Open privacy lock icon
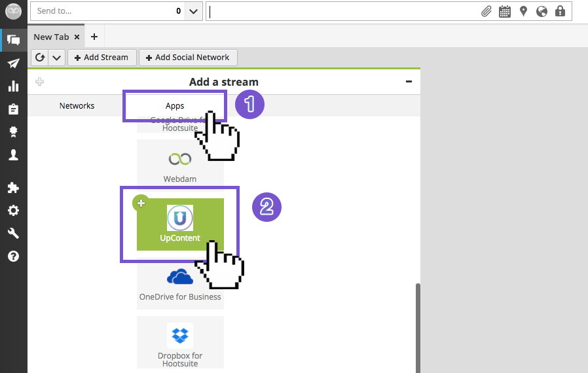This screenshot has height=373, width=588. pyautogui.click(x=560, y=11)
